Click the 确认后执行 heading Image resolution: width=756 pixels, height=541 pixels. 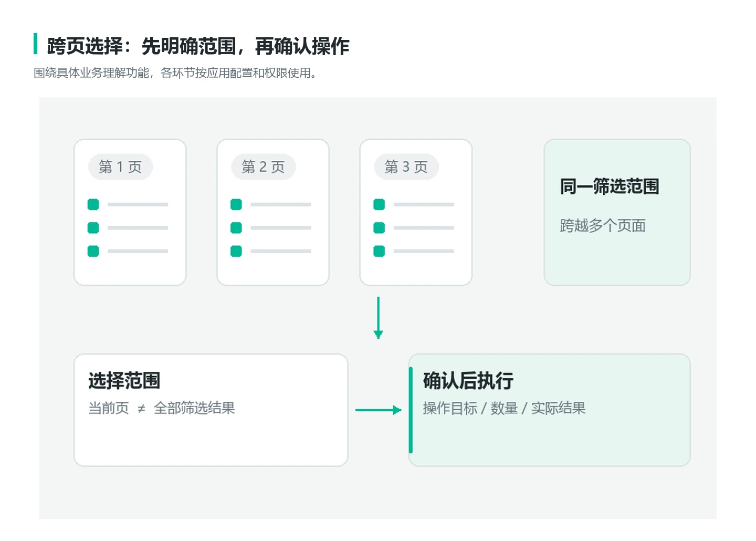(x=468, y=381)
